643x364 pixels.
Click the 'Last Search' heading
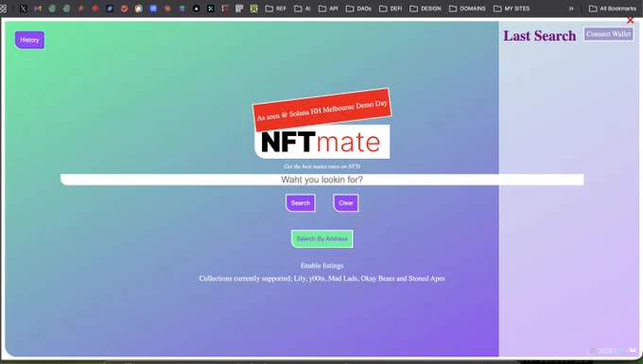coord(540,36)
